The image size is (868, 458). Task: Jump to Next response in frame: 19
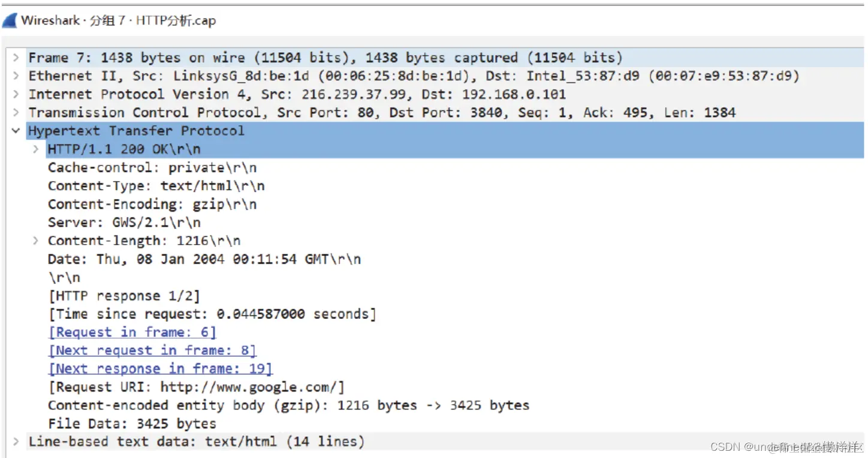[x=160, y=369]
